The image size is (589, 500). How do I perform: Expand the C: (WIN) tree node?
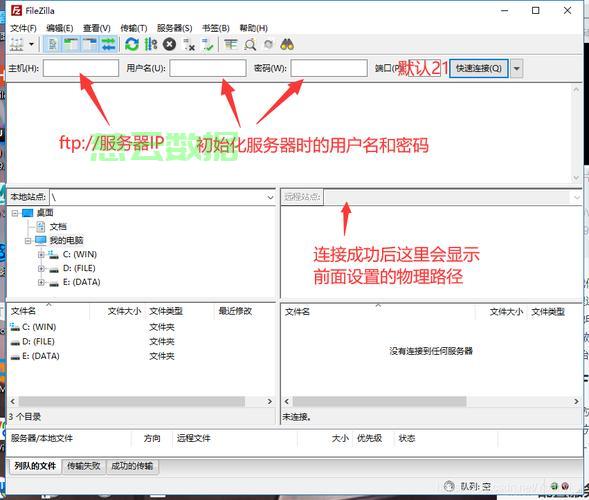41,255
